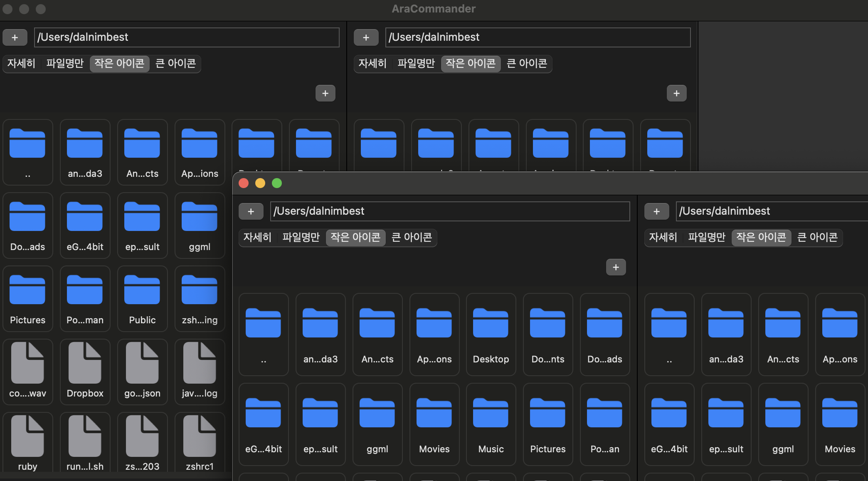Image resolution: width=868 pixels, height=481 pixels.
Task: Click the green zoom button of front window
Action: pos(277,183)
